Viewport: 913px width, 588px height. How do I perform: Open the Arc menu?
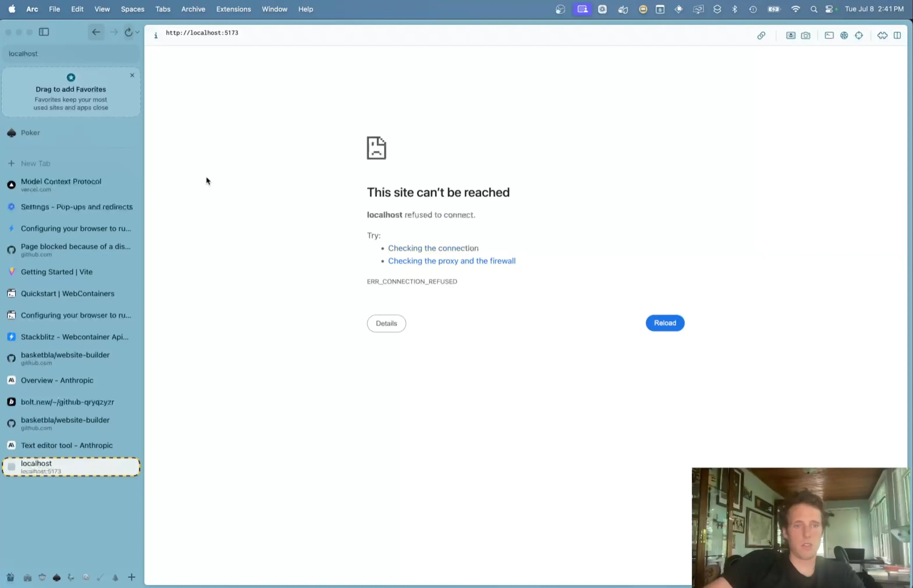tap(32, 9)
